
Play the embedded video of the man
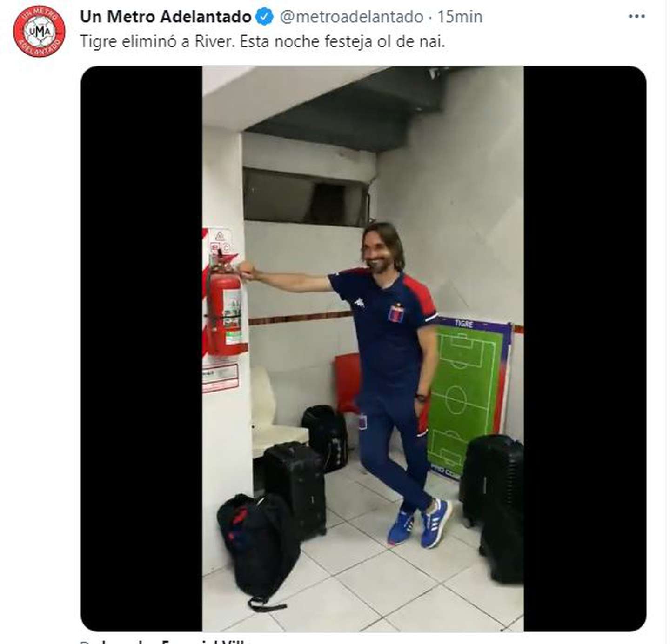pos(363,349)
